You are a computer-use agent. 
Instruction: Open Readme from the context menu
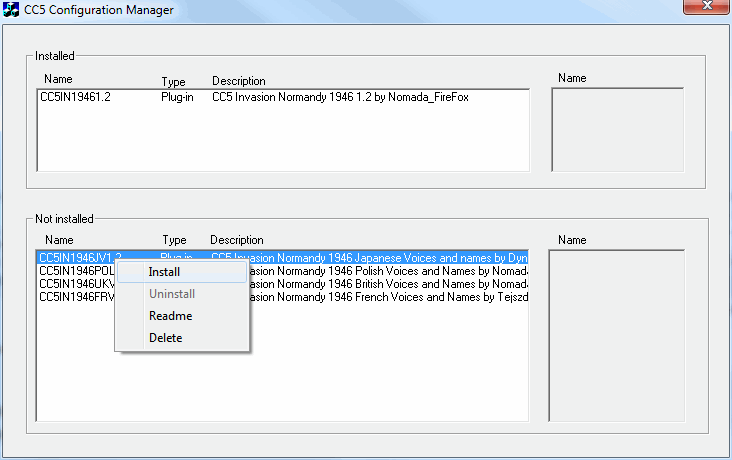click(170, 316)
